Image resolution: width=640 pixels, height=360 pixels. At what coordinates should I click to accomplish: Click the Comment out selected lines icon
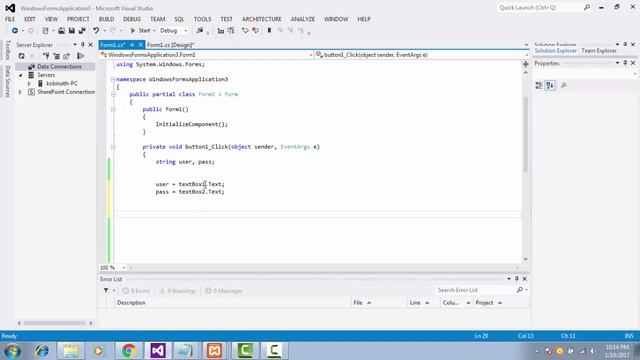click(x=245, y=31)
